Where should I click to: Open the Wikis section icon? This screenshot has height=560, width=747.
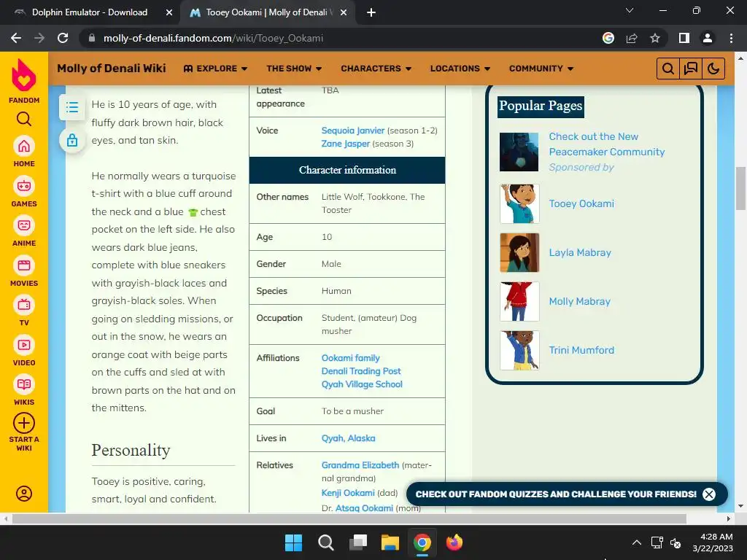click(x=24, y=384)
